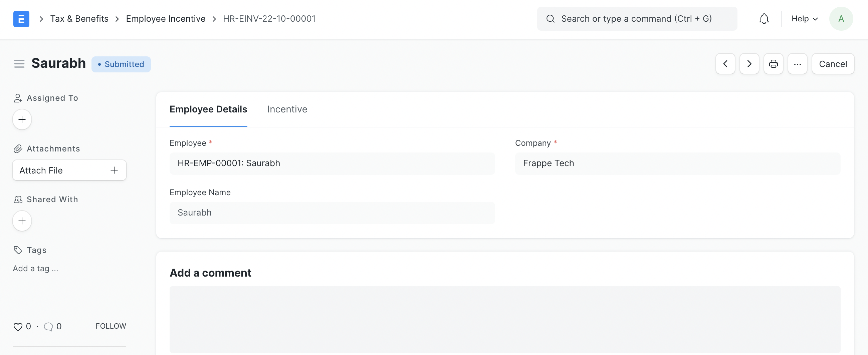Like this document with heart icon

(17, 327)
